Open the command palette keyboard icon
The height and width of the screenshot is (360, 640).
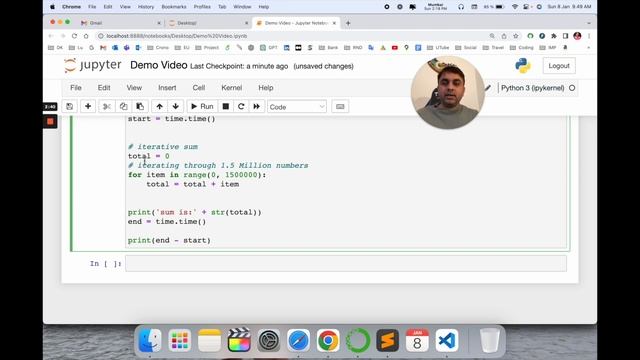coord(340,107)
